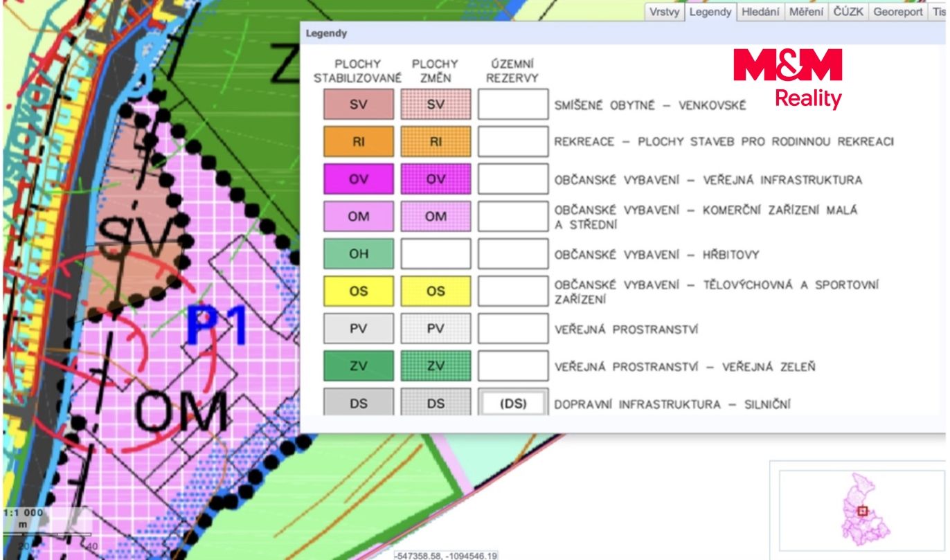
Task: Open the ČÚZK tab
Action: (x=849, y=12)
